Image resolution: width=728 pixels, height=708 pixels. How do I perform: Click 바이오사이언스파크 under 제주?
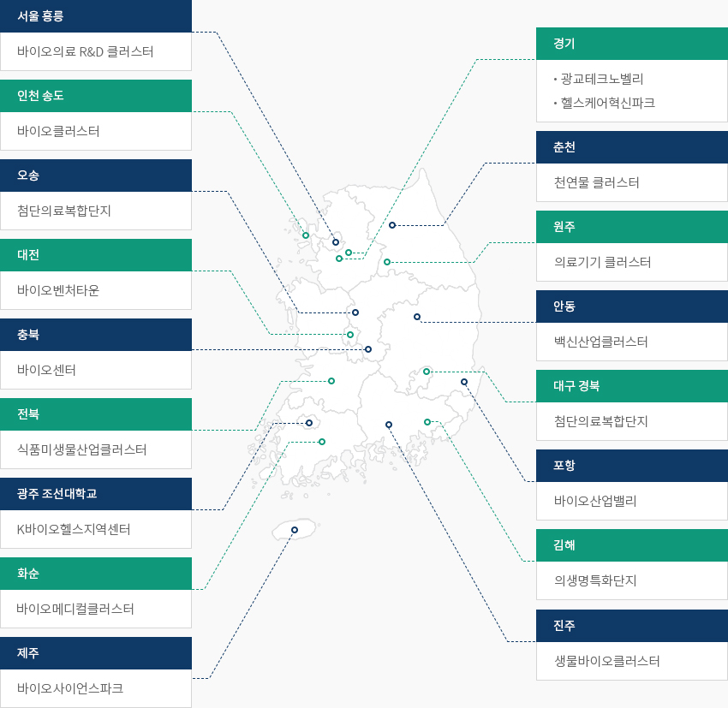(70, 688)
